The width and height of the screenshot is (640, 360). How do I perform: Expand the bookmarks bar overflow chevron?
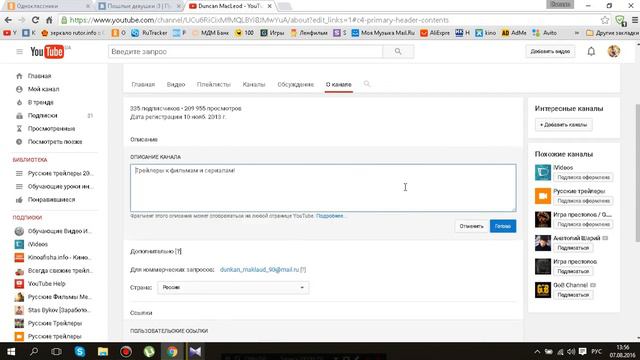(577, 33)
